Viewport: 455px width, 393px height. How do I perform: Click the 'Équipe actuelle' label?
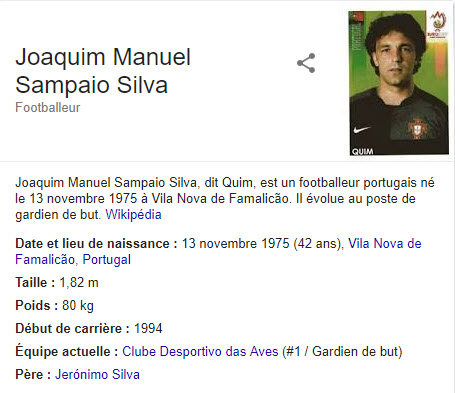66,352
